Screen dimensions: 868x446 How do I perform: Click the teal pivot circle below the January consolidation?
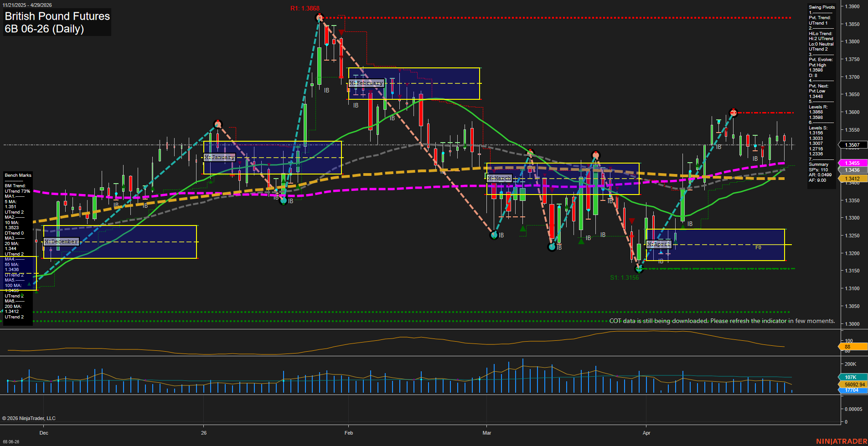point(283,200)
